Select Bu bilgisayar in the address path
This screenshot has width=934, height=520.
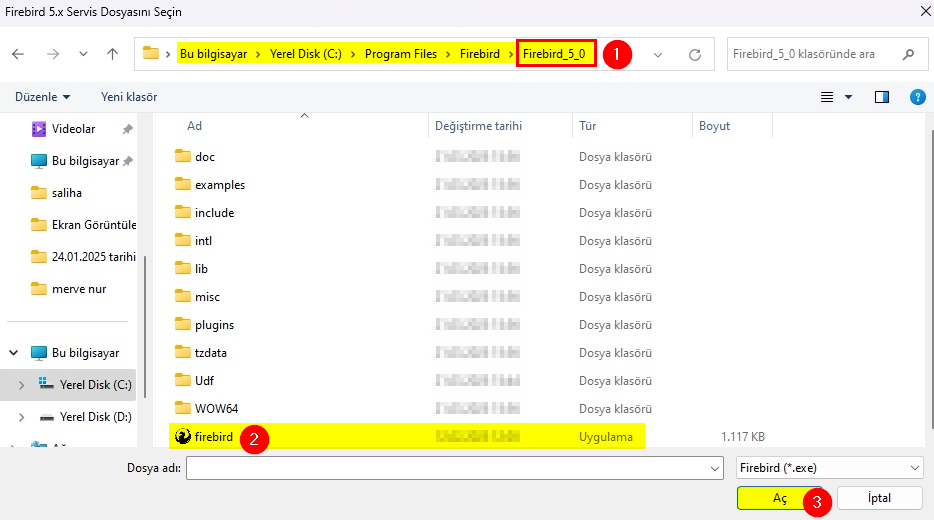pyautogui.click(x=213, y=54)
